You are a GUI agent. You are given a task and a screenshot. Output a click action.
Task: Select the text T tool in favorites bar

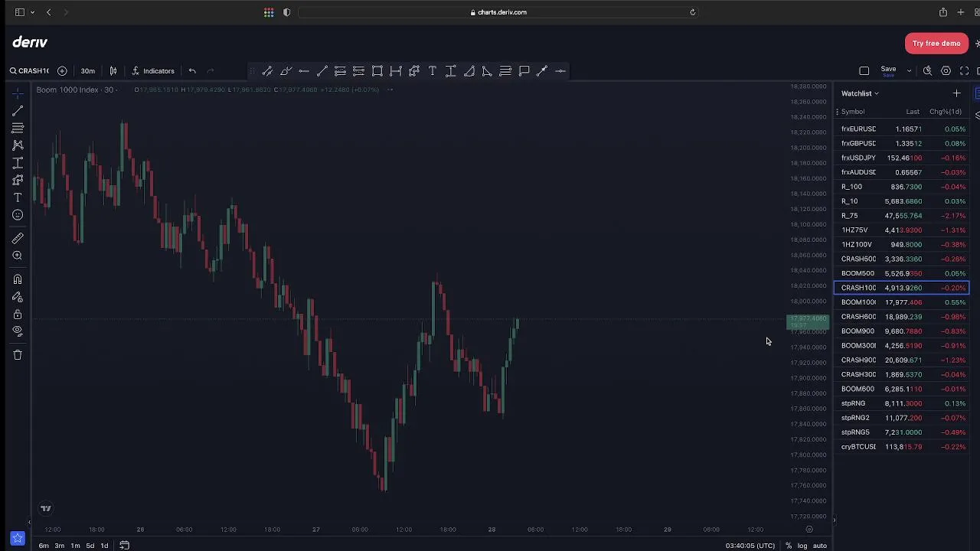coord(433,71)
